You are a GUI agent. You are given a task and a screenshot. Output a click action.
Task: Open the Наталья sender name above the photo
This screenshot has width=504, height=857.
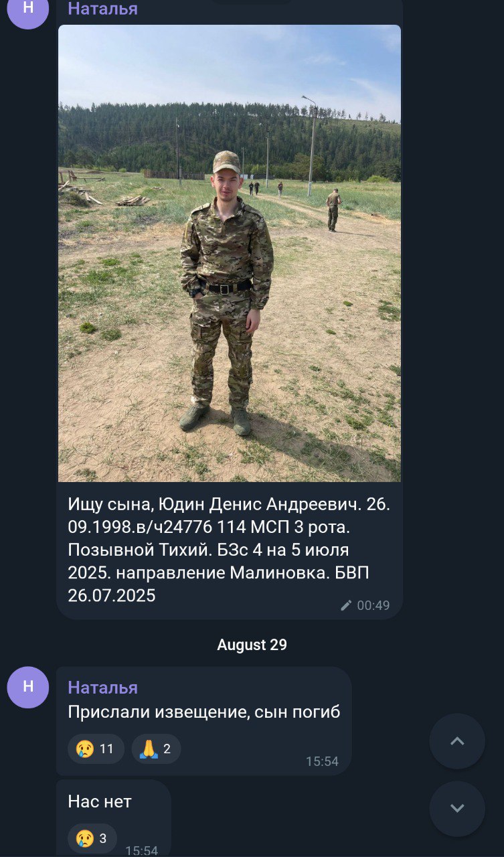(102, 9)
